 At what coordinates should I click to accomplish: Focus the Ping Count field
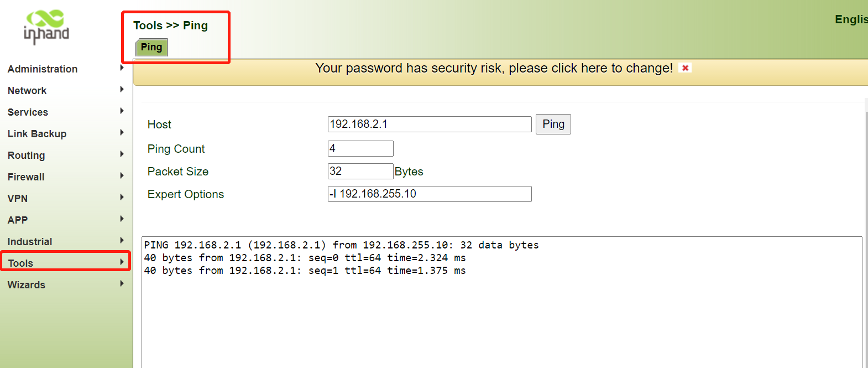(360, 148)
